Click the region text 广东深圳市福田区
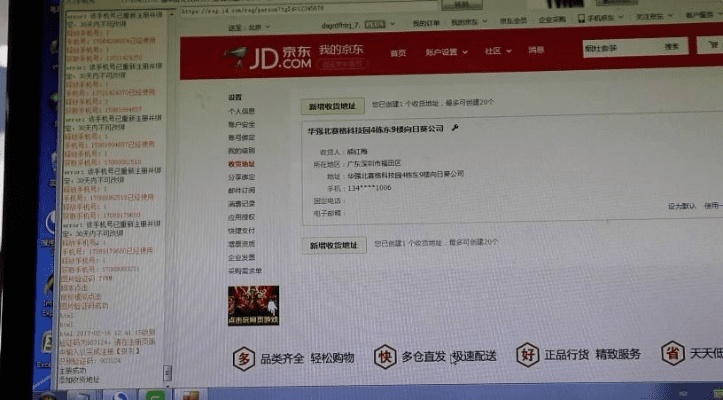Screen dimensions: 723x400 click(374, 163)
